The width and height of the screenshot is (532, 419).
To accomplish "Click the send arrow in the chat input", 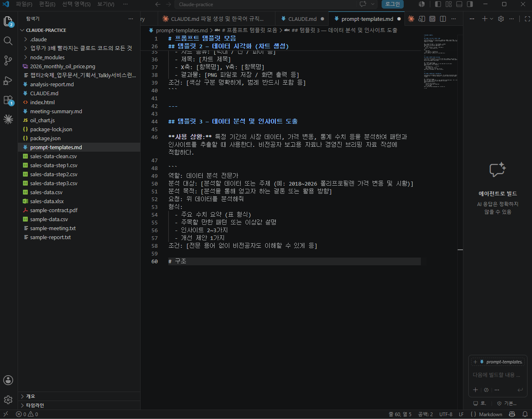I will [520, 390].
